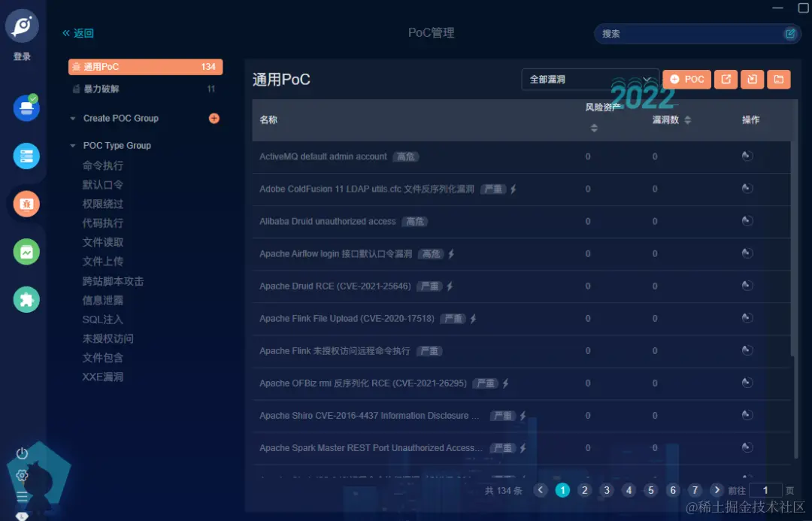The image size is (812, 521).
Task: Click the scan action icon for ActiveMQ default admin account
Action: coord(747,156)
